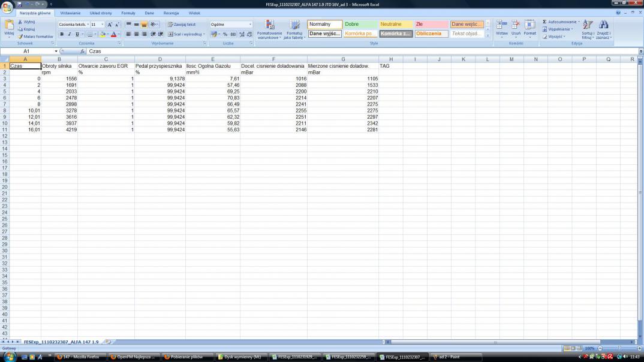Paste clipboard contents using Wklej
644x362 pixels.
click(9, 28)
